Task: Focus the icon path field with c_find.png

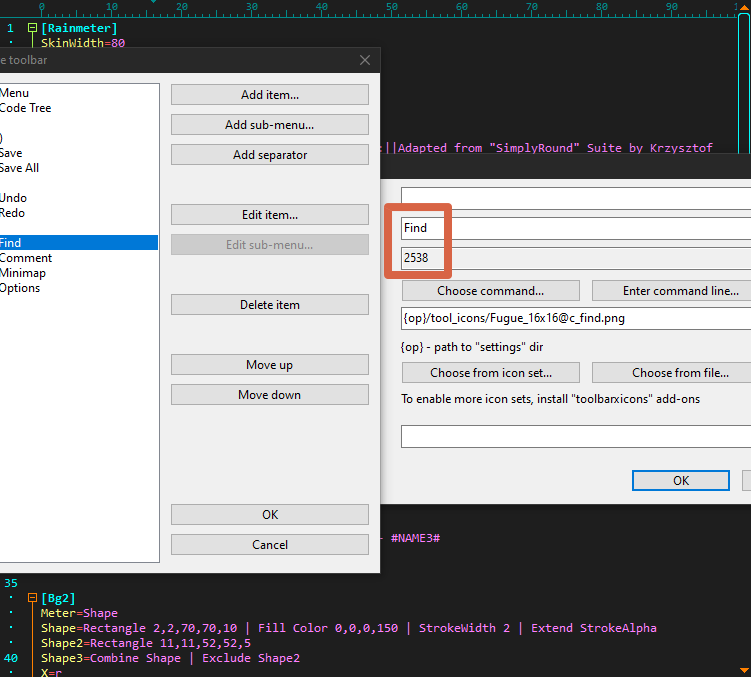Action: pos(575,319)
